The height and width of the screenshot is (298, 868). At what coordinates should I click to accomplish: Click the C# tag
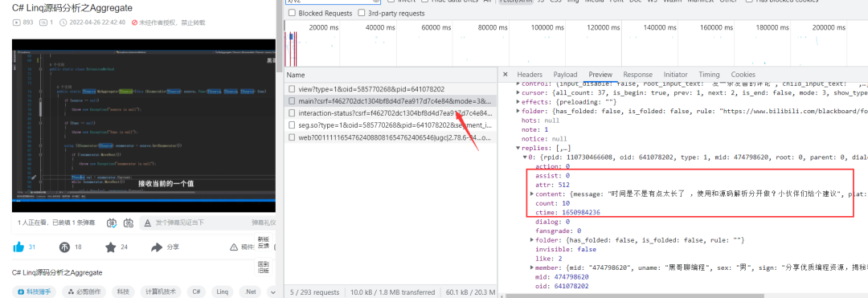click(x=196, y=292)
